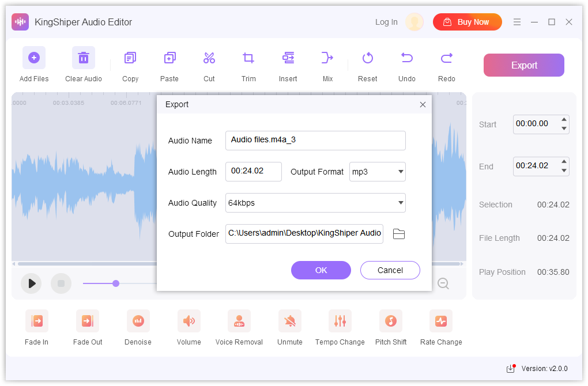
Task: Zoom out the waveform view
Action: 443,283
